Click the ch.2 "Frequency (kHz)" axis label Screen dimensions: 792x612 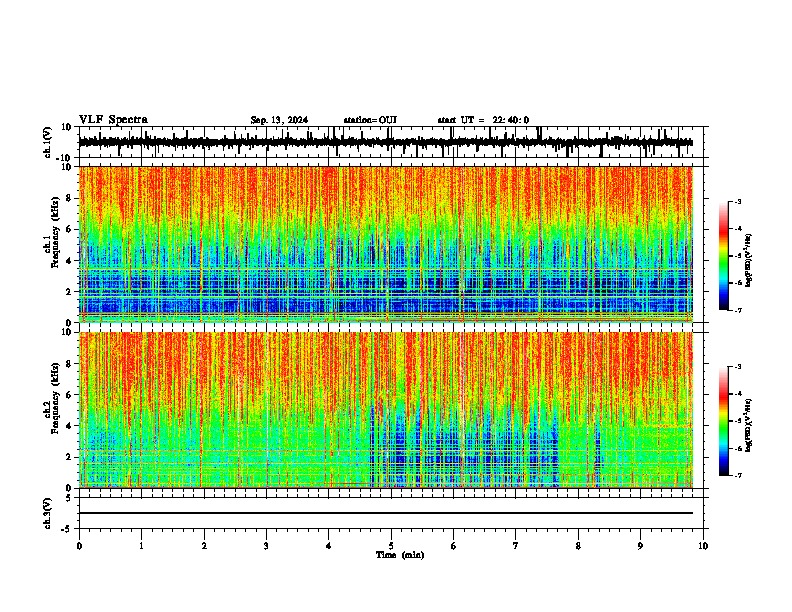point(55,398)
